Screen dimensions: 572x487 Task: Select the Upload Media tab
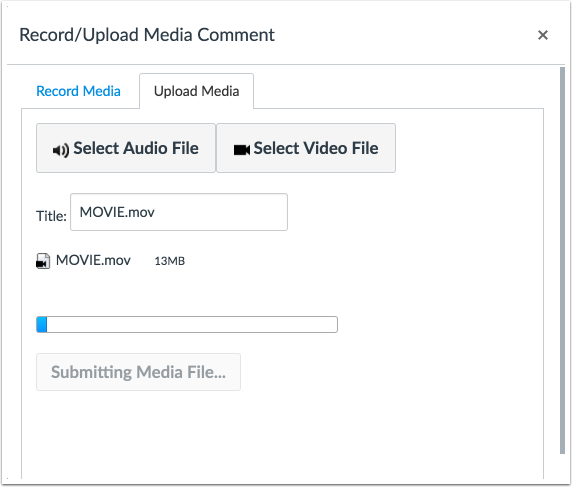[x=196, y=91]
